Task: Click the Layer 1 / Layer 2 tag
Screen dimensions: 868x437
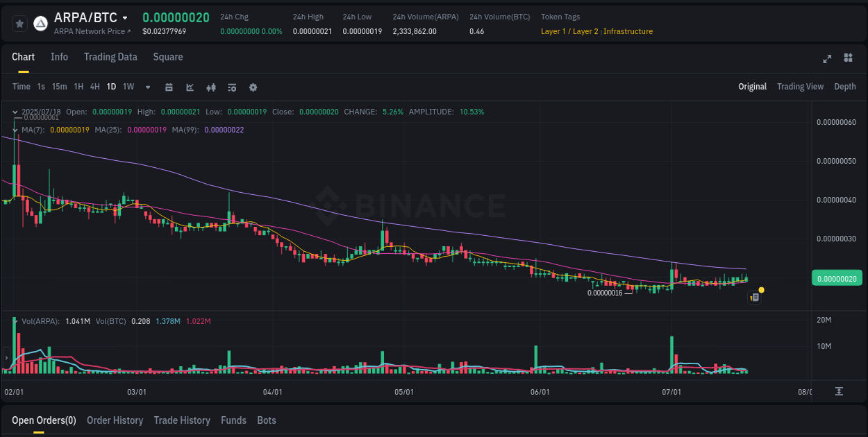Action: (569, 31)
